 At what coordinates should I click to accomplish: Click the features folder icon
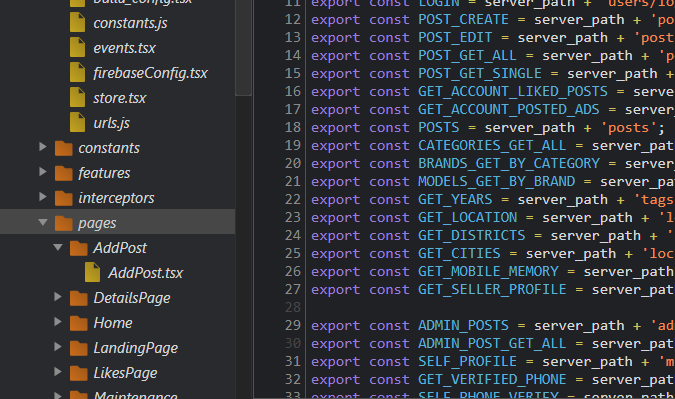click(64, 173)
